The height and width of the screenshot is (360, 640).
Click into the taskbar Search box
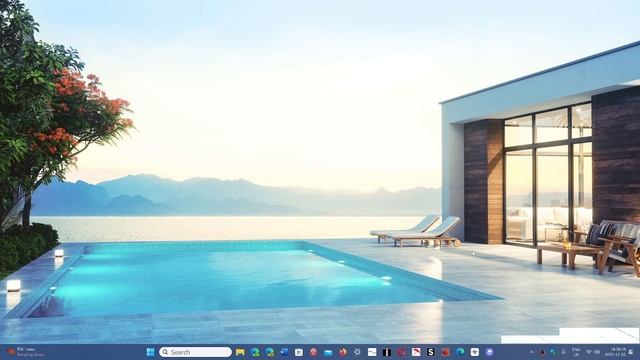pyautogui.click(x=195, y=352)
